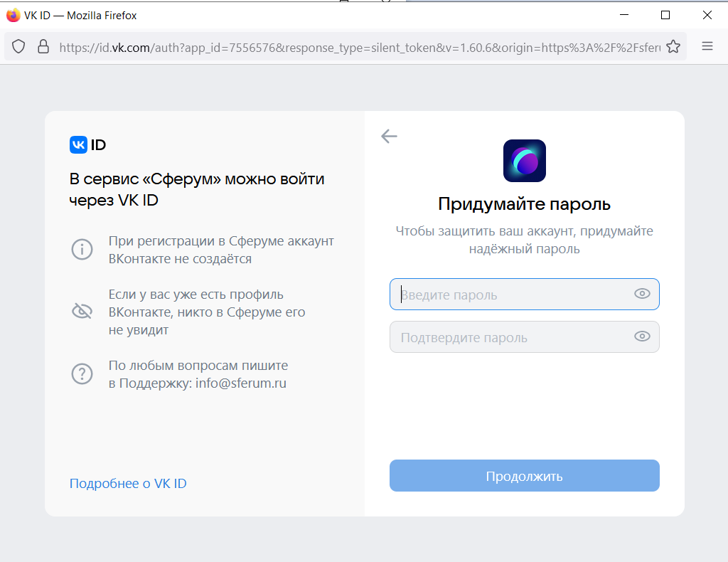Click the id.vk.com address bar URL
Viewport: 728px width, 562px height.
pyautogui.click(x=355, y=47)
